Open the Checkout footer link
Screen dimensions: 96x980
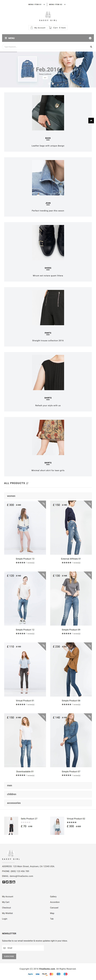point(6,907)
